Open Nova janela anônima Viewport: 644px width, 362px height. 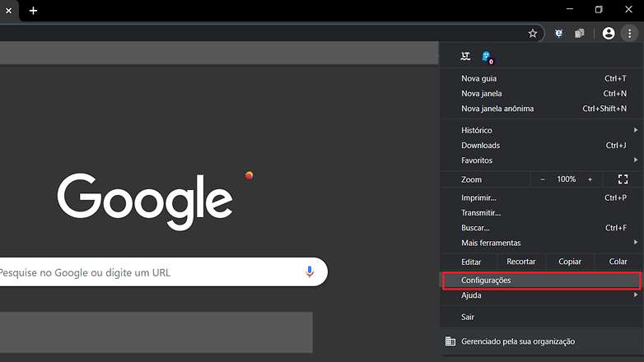point(541,109)
